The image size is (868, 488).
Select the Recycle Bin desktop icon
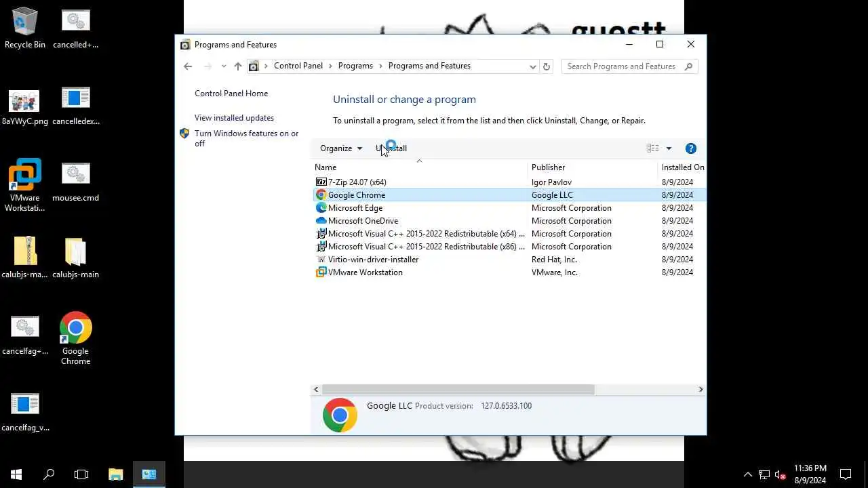(x=25, y=28)
